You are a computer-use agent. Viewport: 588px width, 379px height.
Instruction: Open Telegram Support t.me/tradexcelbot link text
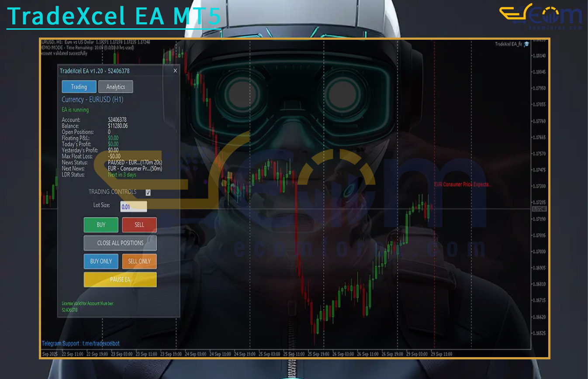[x=80, y=344]
